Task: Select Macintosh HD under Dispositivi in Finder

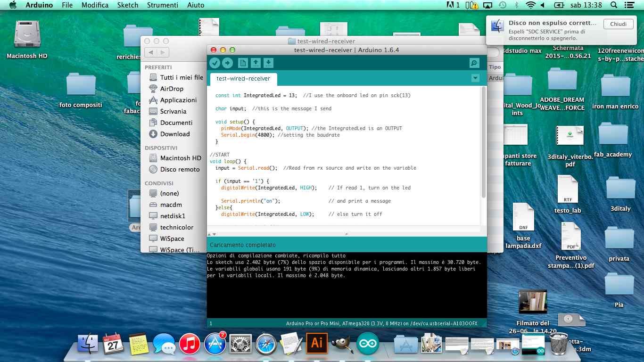Action: (175, 158)
